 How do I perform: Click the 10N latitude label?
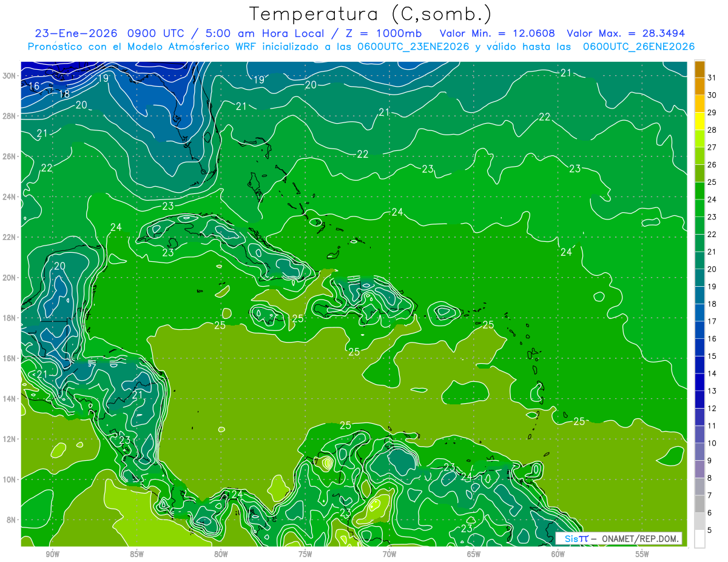10,480
